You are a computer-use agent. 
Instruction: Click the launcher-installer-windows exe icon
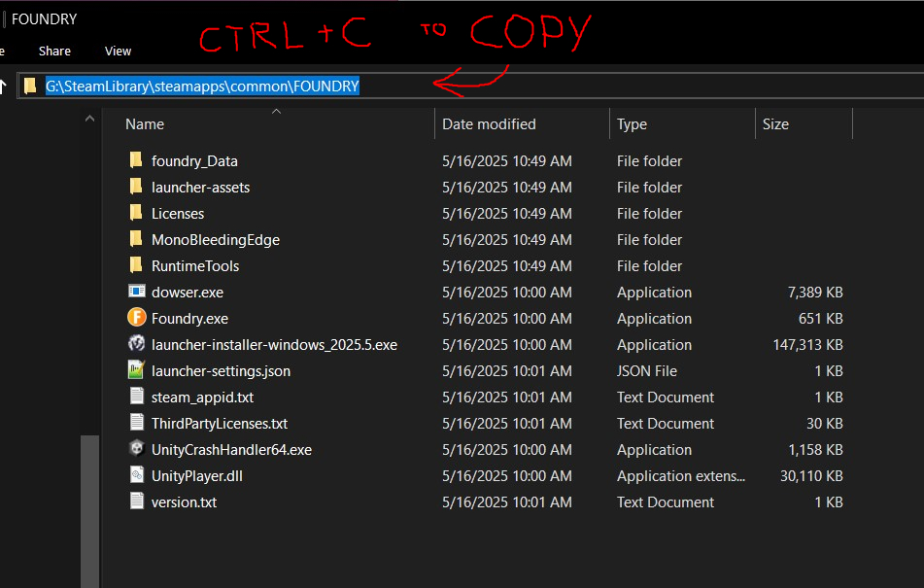pos(137,343)
